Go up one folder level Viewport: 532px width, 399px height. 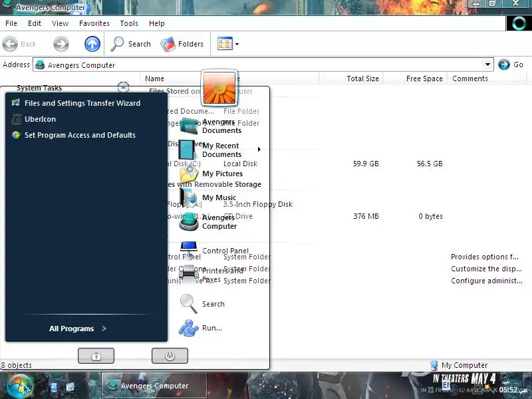click(92, 44)
